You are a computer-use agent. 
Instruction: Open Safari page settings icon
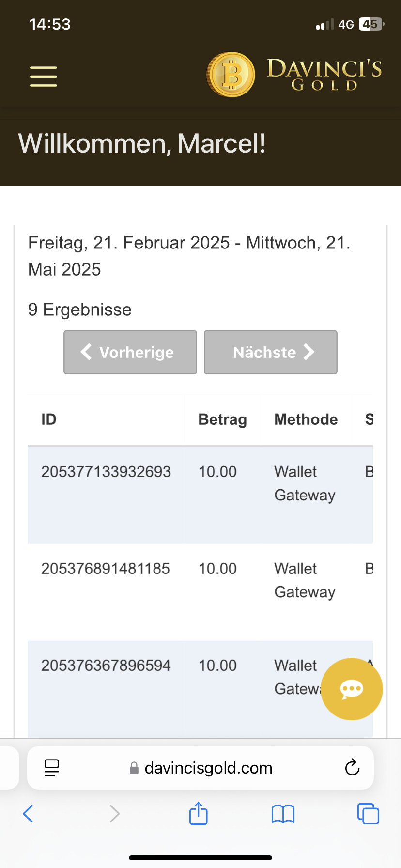(52, 767)
